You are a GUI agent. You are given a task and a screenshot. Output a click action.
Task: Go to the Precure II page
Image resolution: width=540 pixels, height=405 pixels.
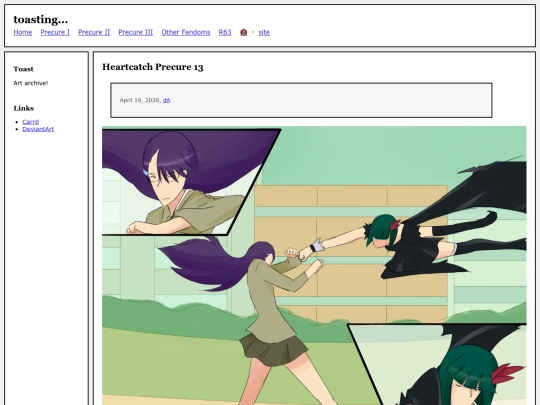coord(94,32)
